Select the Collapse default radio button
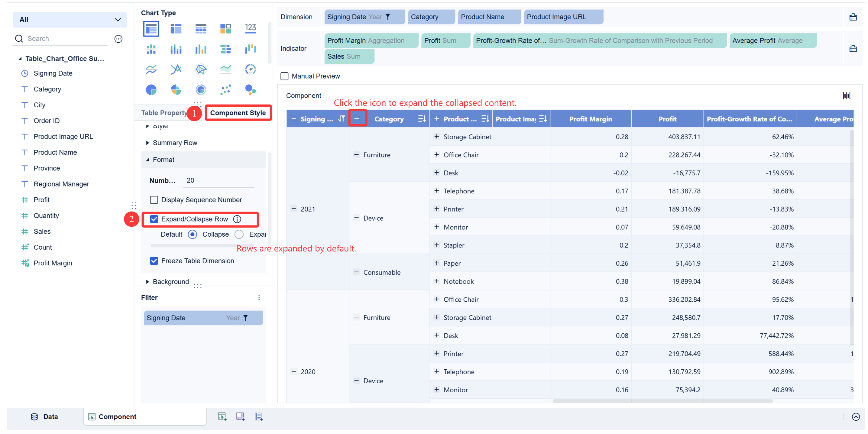868x434 pixels. click(193, 234)
